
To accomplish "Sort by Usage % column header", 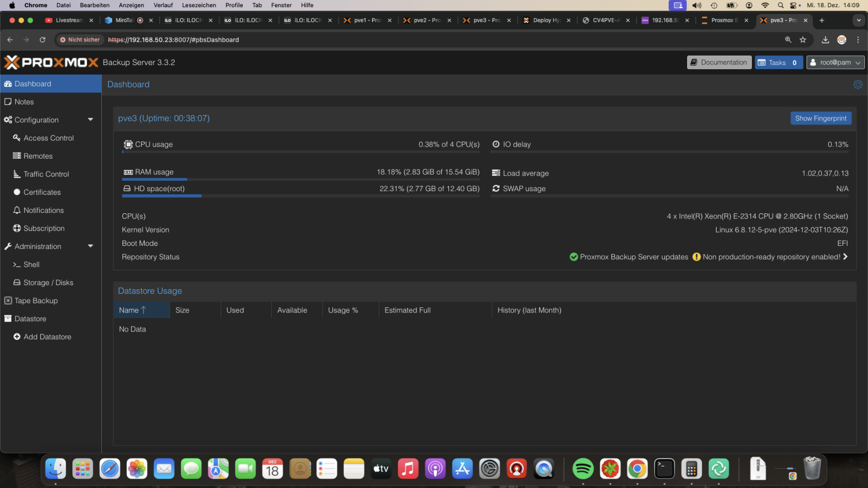I will (351, 310).
